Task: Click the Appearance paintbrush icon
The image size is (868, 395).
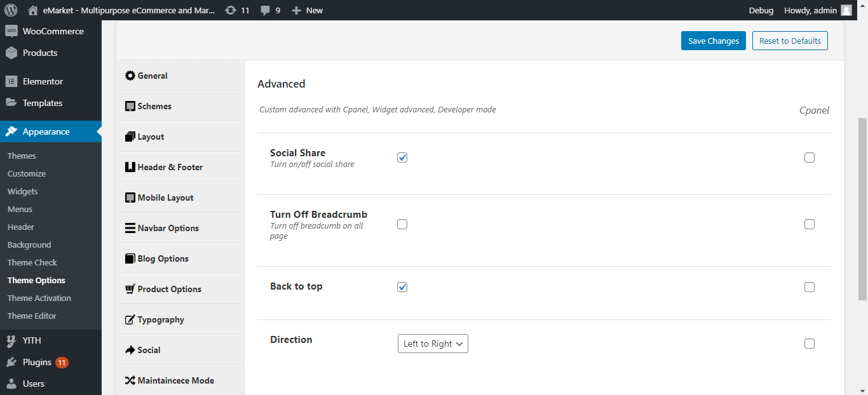Action: [x=11, y=131]
